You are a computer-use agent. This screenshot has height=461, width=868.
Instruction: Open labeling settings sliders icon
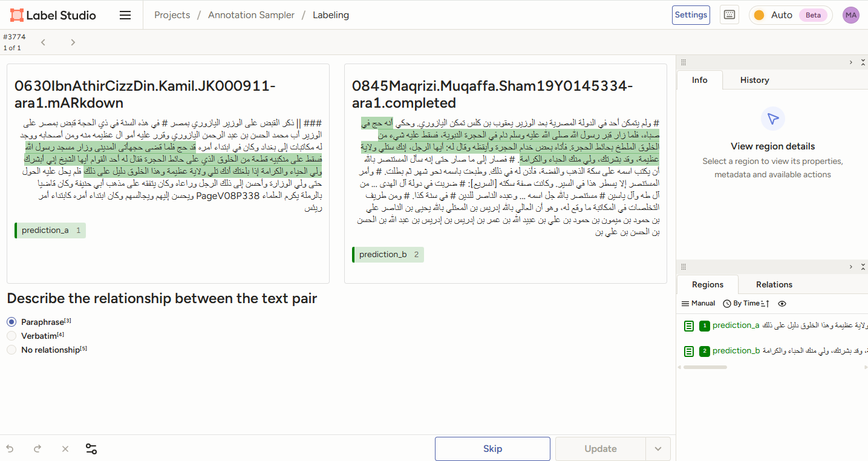click(91, 449)
